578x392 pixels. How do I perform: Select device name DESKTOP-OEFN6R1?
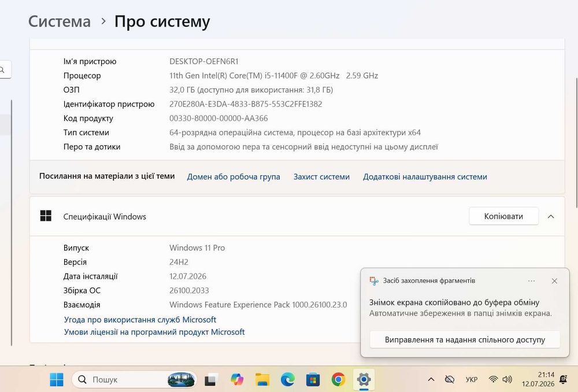coord(204,62)
